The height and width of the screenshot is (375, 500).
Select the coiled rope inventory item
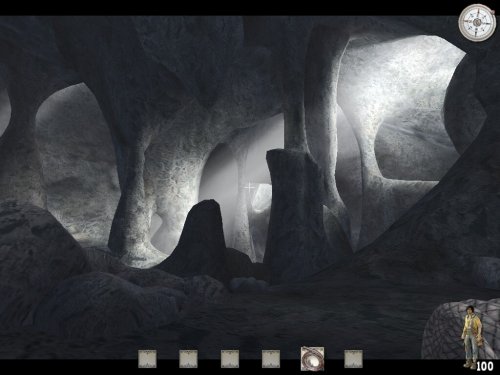pos(312,359)
